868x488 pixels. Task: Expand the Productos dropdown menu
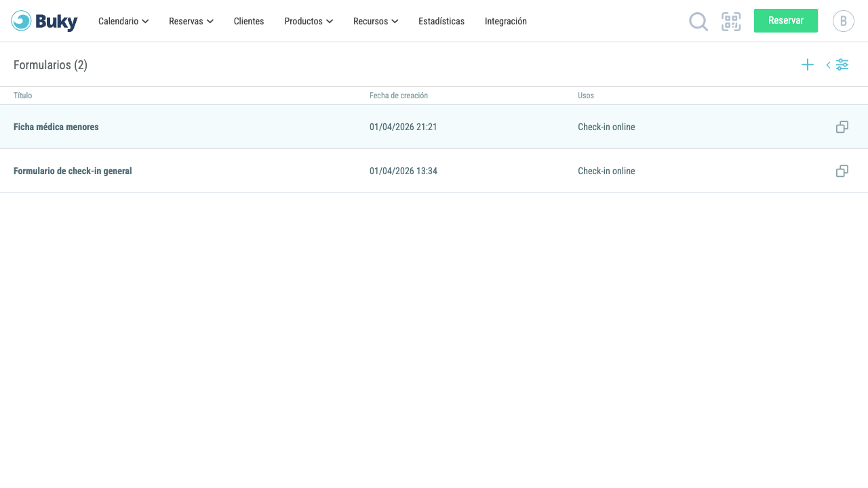coord(309,21)
